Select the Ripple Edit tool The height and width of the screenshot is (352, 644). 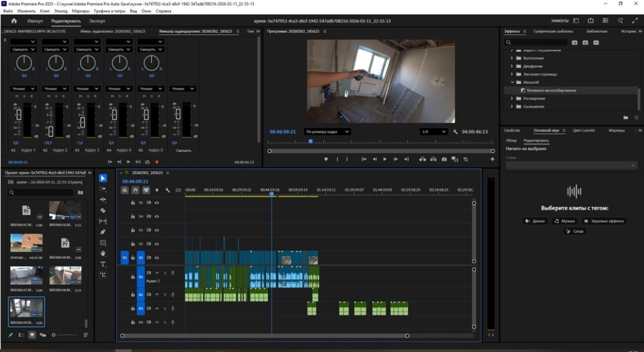(103, 199)
